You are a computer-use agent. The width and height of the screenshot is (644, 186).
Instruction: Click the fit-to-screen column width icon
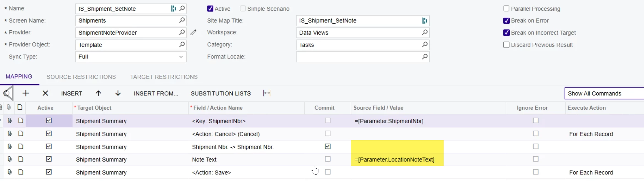click(267, 93)
